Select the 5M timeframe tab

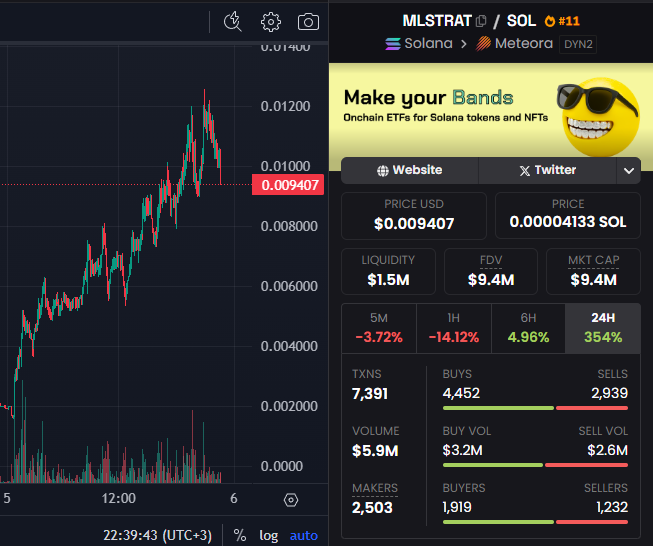click(x=379, y=328)
